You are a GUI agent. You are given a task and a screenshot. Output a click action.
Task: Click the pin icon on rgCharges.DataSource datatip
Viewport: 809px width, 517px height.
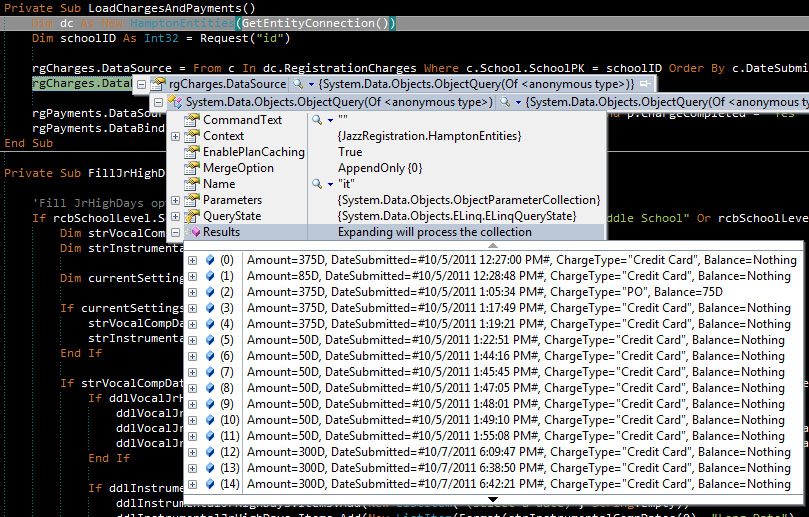[x=644, y=84]
